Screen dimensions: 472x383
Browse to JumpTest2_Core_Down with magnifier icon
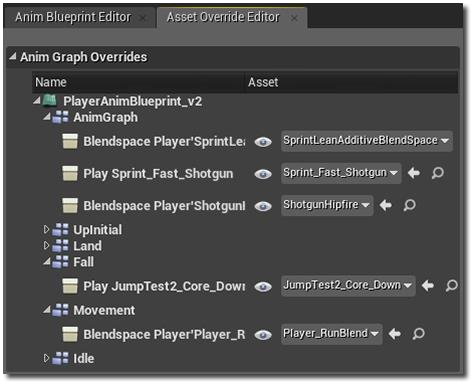[451, 285]
